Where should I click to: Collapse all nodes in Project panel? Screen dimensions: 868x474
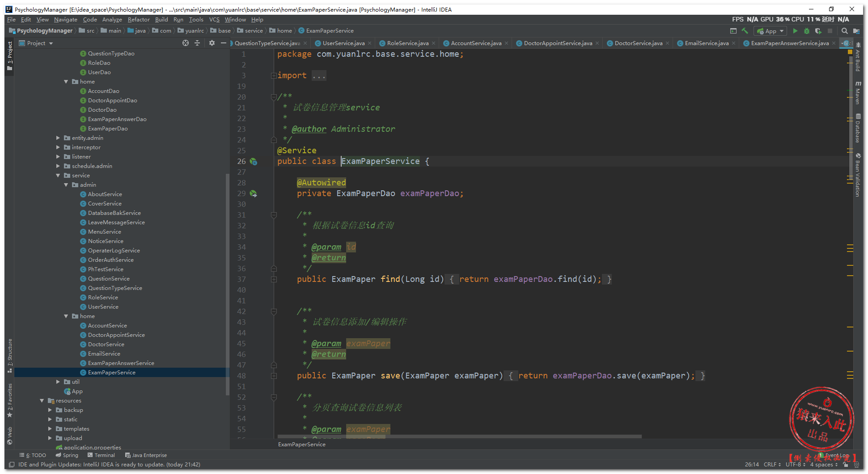coord(197,43)
